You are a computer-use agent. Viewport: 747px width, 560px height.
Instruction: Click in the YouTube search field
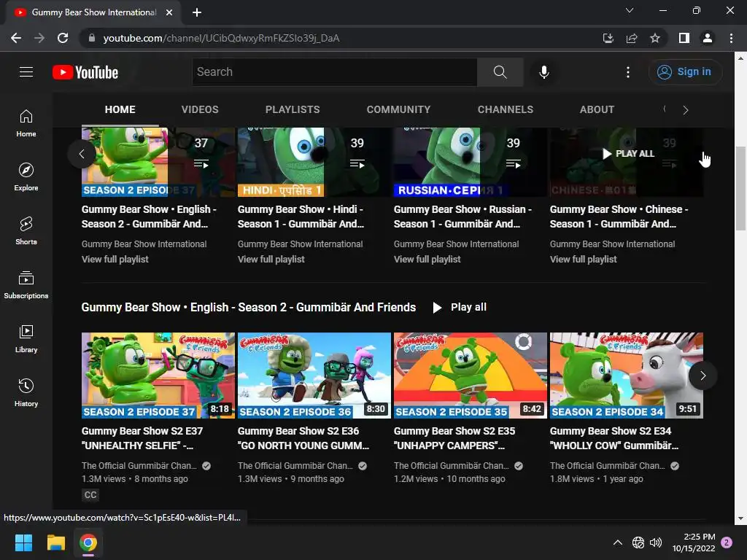tap(334, 72)
